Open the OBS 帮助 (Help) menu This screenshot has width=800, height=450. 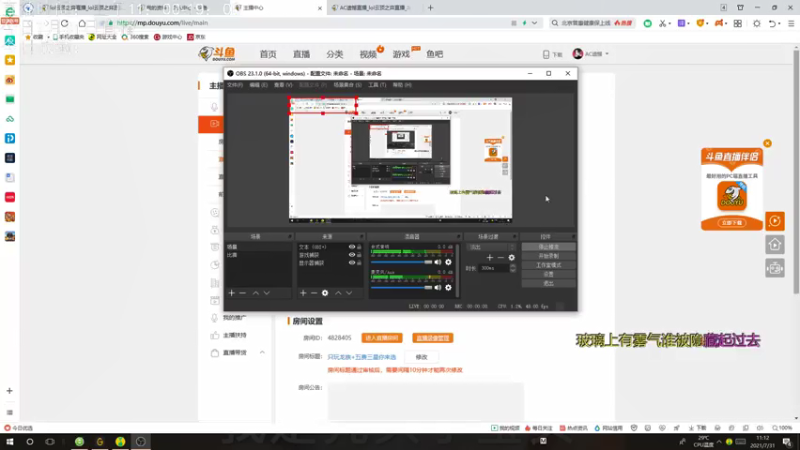point(402,85)
